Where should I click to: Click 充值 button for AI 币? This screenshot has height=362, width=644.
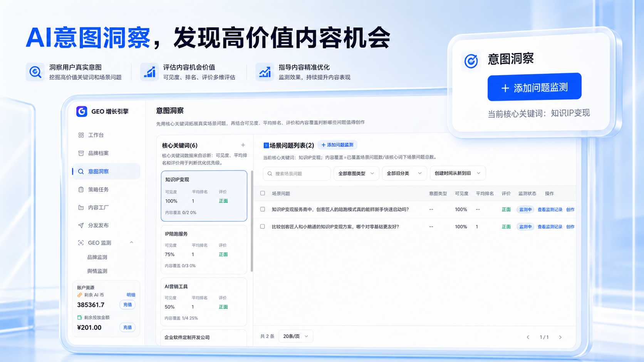127,305
